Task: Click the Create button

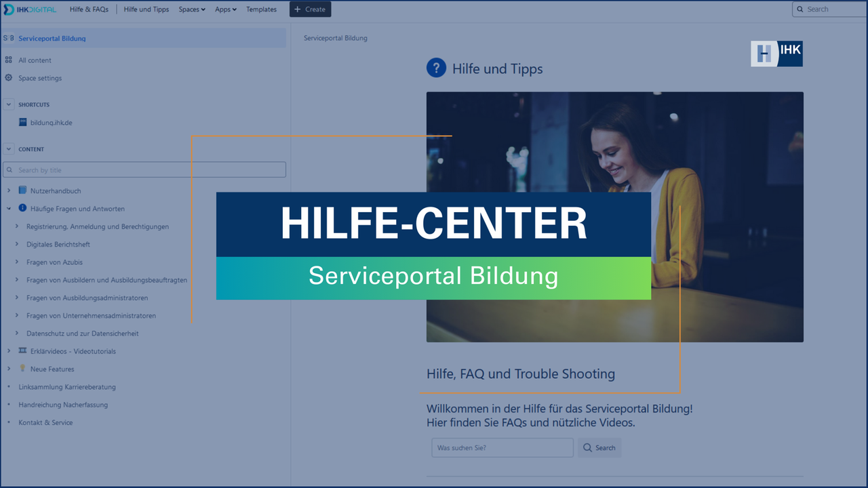Action: point(311,9)
